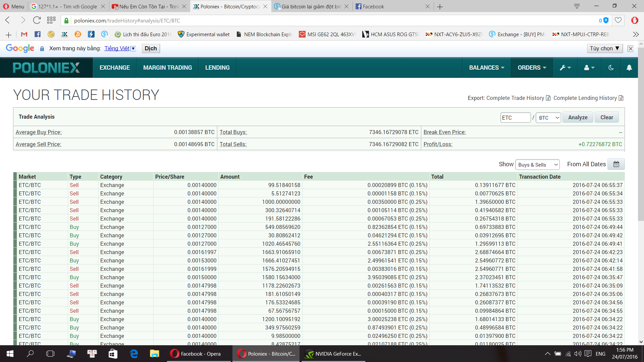This screenshot has height=362, width=644.
Task: Click the page vertical scrollbar
Action: coord(641,134)
